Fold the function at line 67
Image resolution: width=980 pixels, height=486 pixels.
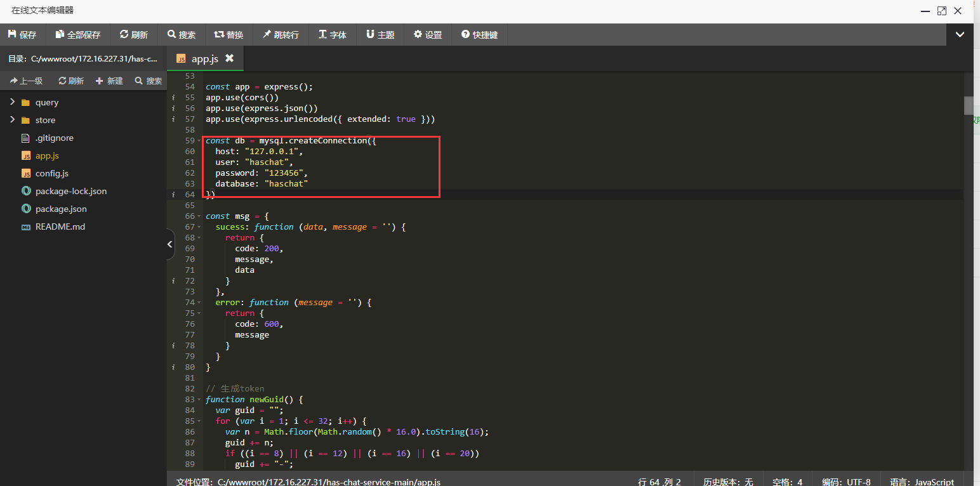tap(199, 227)
